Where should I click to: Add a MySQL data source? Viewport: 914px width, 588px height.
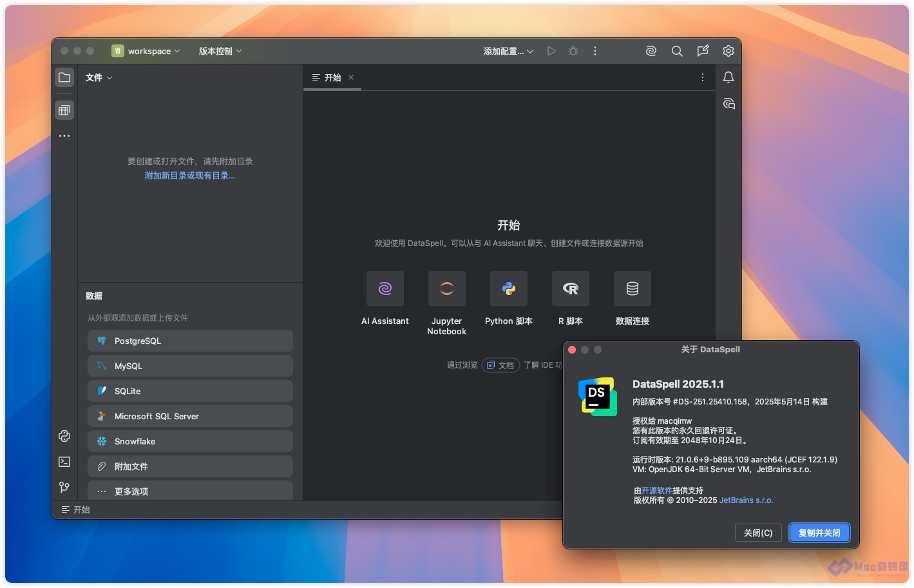tap(190, 366)
